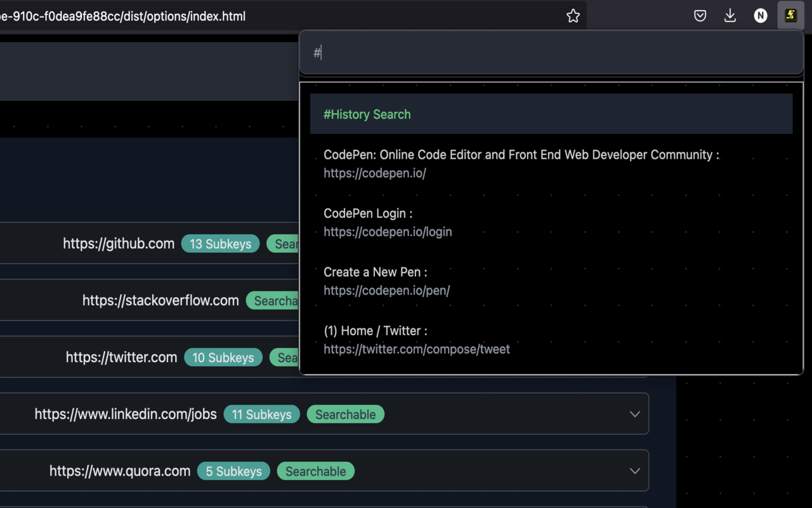Click the Searchable badge on the linkedin row
812x508 pixels.
[x=346, y=415]
